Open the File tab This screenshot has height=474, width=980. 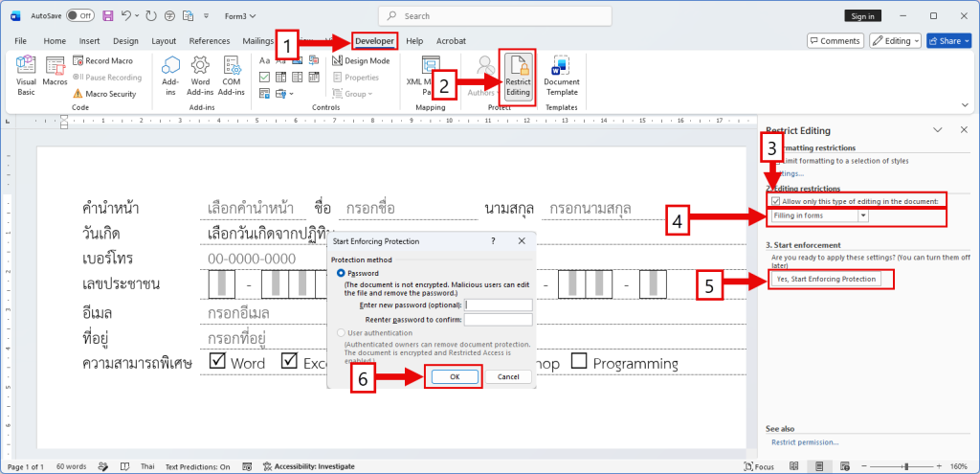point(21,41)
